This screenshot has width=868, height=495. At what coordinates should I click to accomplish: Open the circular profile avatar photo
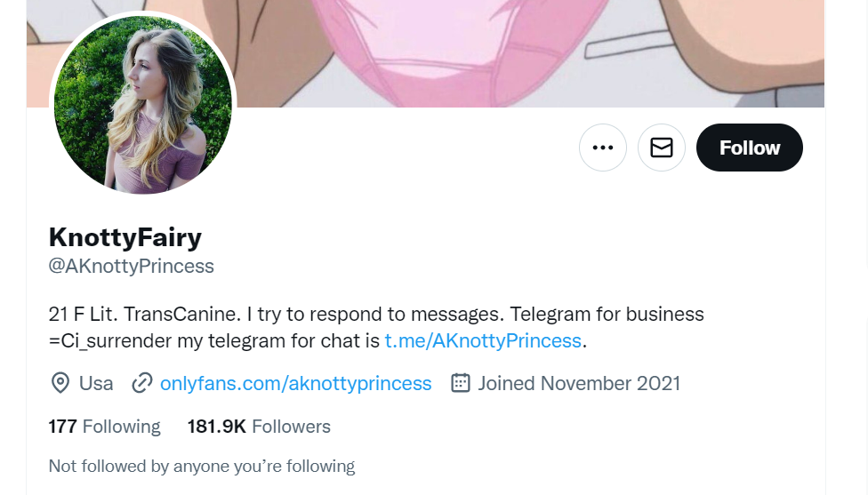pyautogui.click(x=143, y=104)
